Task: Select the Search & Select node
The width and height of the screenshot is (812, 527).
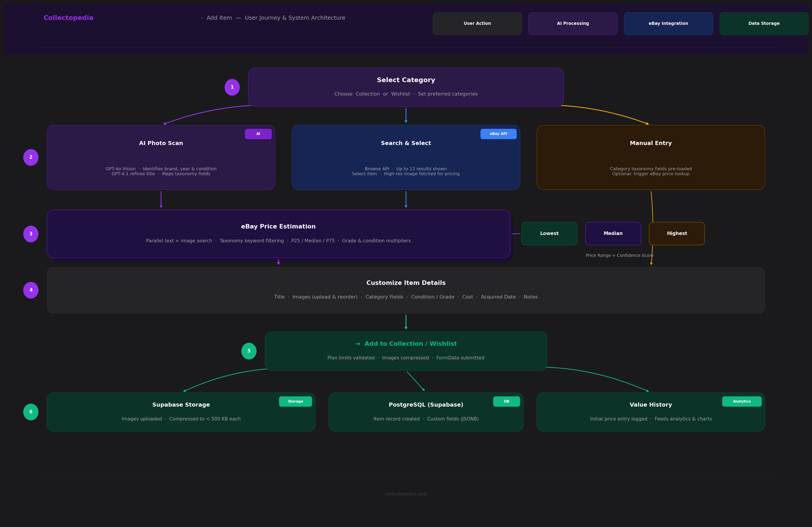Action: tap(406, 157)
